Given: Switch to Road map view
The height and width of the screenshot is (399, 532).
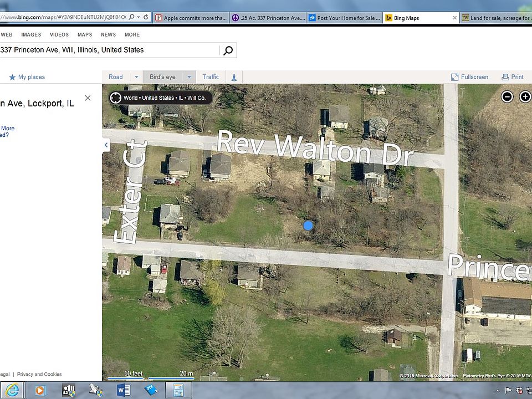Looking at the screenshot, I should [116, 77].
